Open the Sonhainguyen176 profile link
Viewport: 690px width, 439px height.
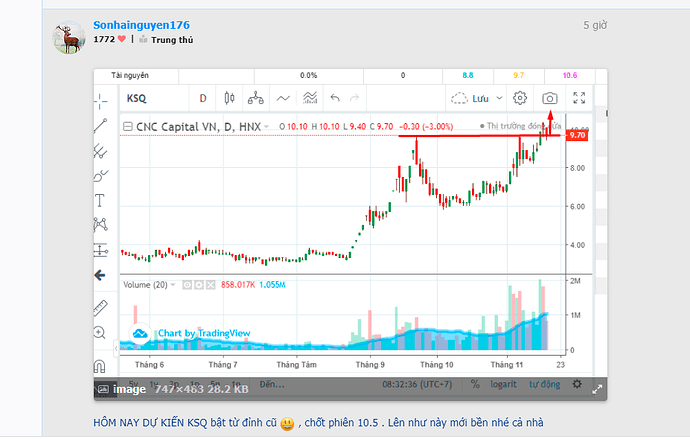click(141, 25)
